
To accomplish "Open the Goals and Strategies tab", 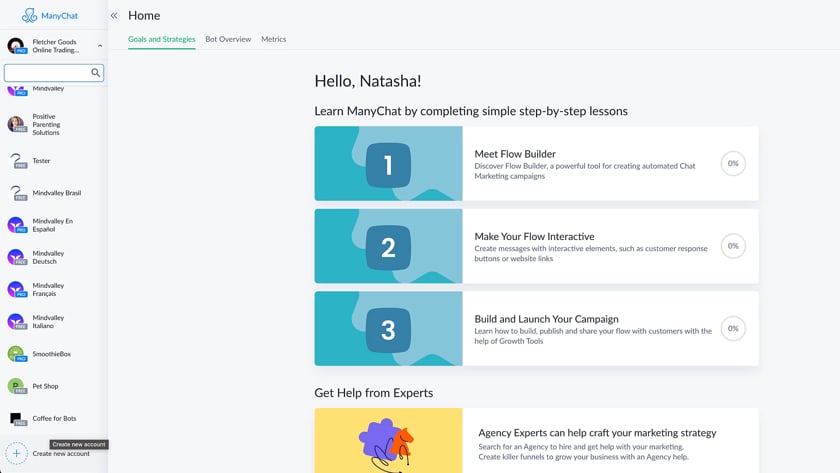I will [x=161, y=39].
